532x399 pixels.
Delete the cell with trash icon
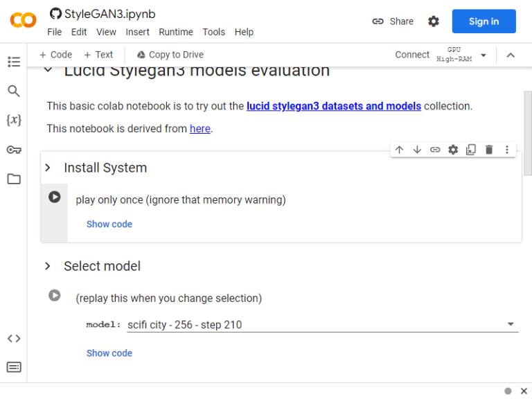point(489,150)
